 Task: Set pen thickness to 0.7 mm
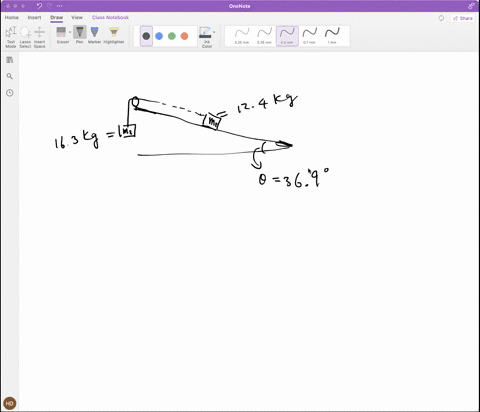[x=310, y=36]
